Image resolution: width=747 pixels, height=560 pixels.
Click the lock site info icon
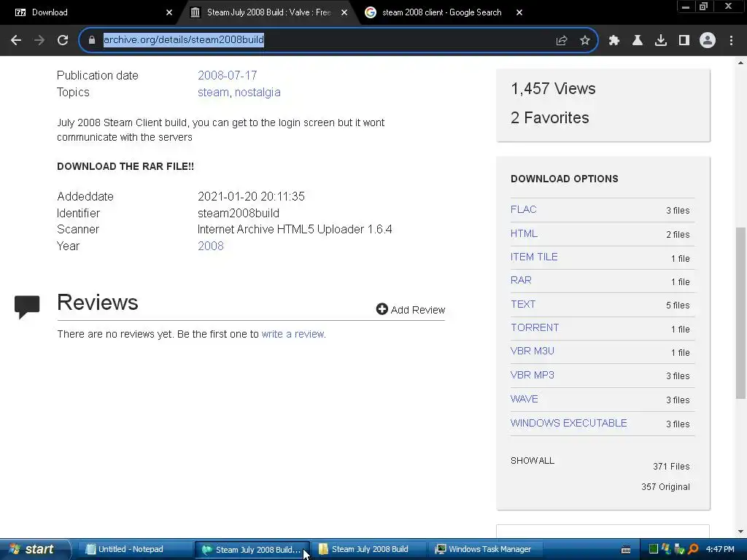pos(91,40)
